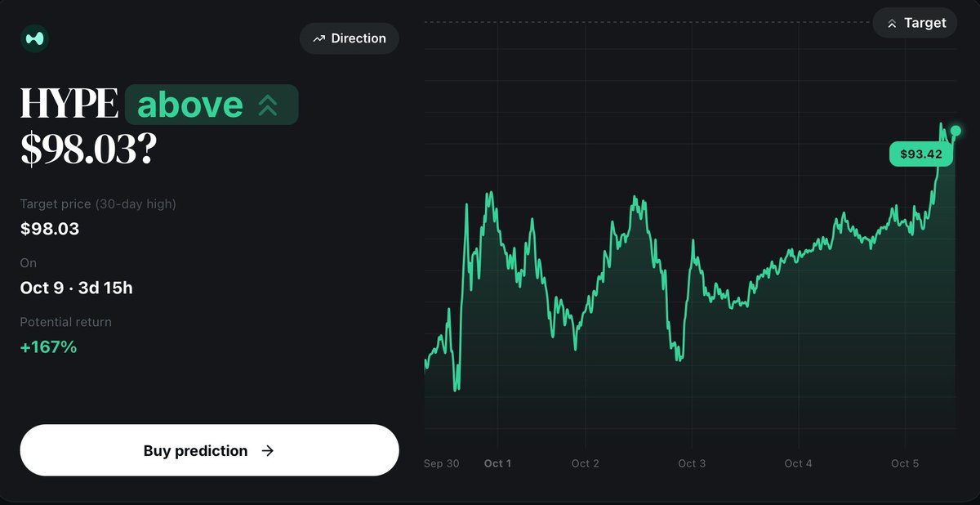Click the '$98.03?' heading text
The height and width of the screenshot is (505, 980).
tap(87, 148)
